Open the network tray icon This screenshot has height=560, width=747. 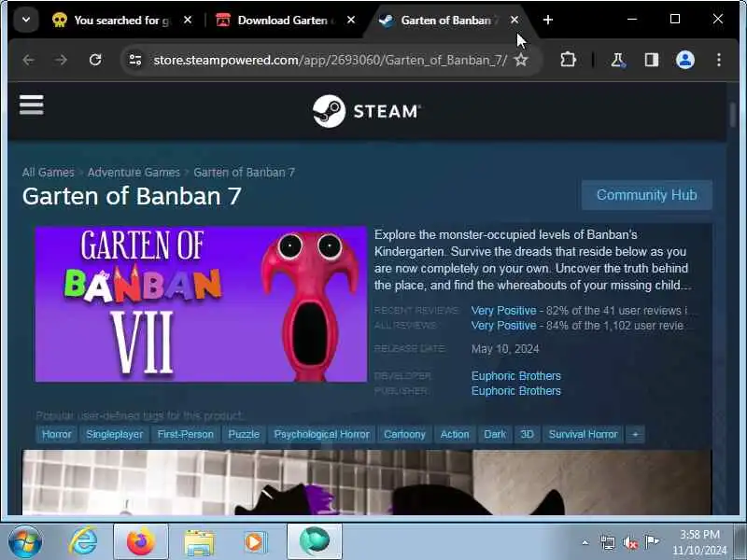pos(608,542)
